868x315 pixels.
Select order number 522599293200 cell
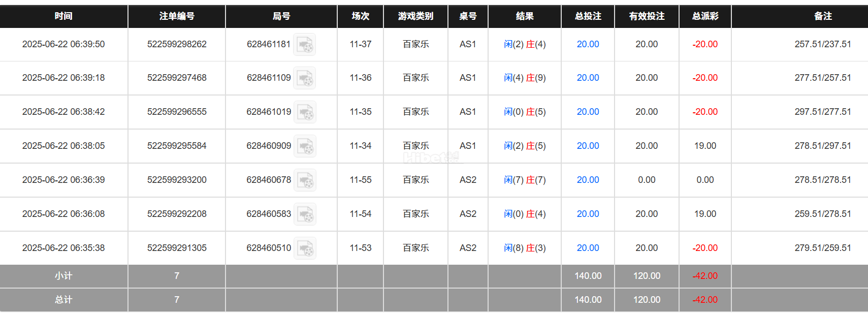(177, 180)
